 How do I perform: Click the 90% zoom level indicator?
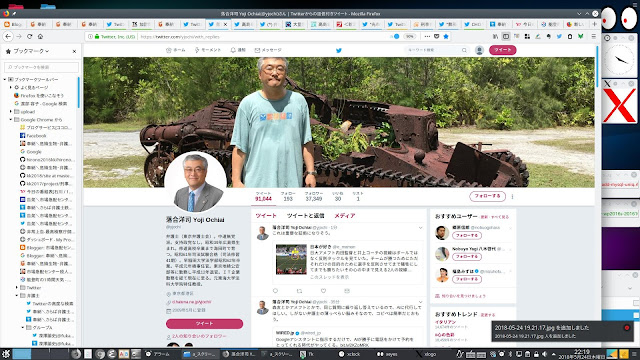click(x=409, y=36)
